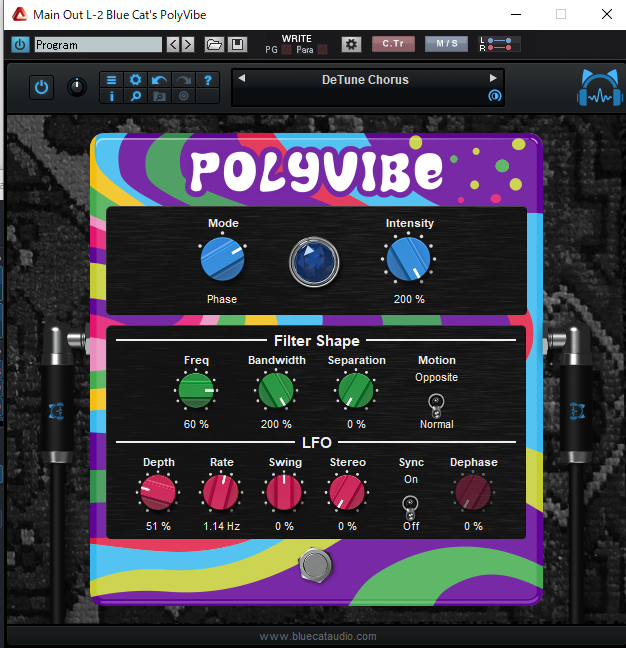Minimize the PolyVibe window
626x648 pixels.
[x=516, y=14]
